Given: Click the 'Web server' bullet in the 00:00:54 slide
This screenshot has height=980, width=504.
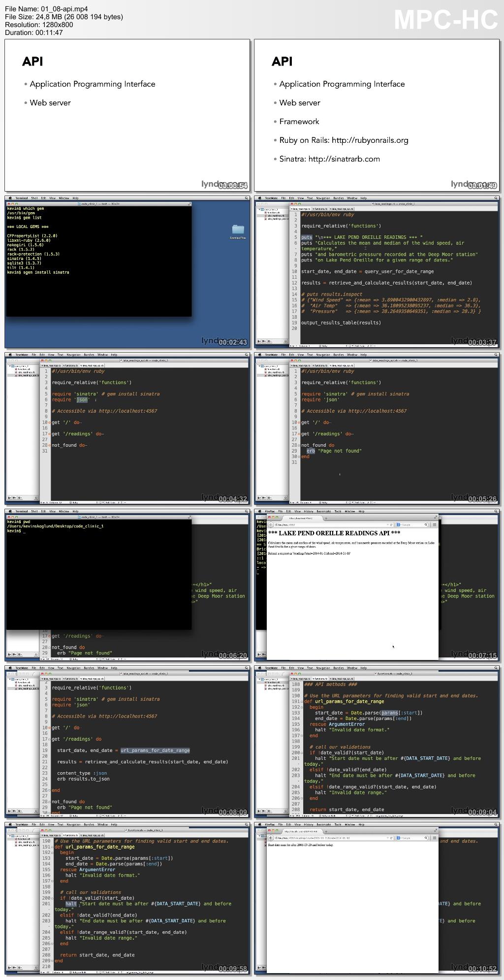Looking at the screenshot, I should coord(50,103).
